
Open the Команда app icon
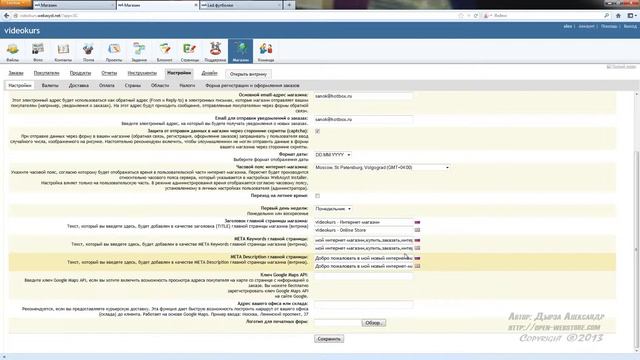266,52
